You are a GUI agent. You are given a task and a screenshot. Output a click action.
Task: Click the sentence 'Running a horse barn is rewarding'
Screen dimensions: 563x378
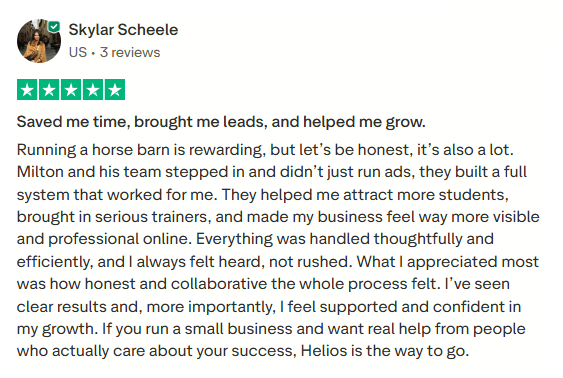[x=141, y=150]
